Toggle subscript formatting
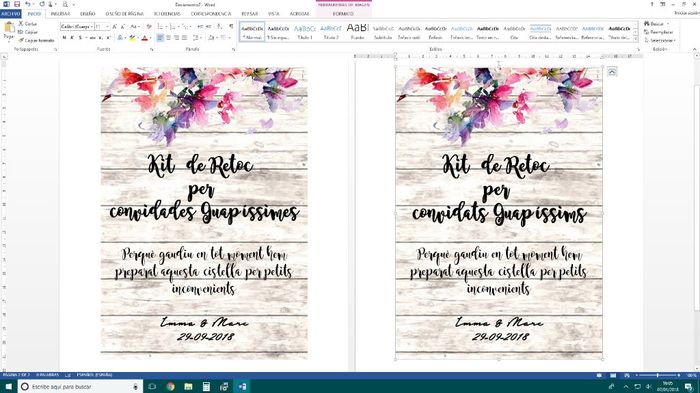 [101, 38]
